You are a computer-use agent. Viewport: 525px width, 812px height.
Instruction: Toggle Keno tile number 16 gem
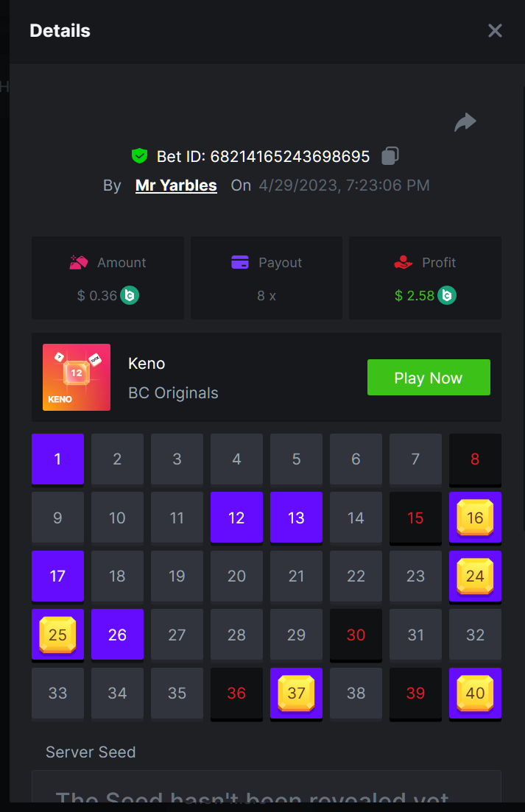[x=475, y=518]
